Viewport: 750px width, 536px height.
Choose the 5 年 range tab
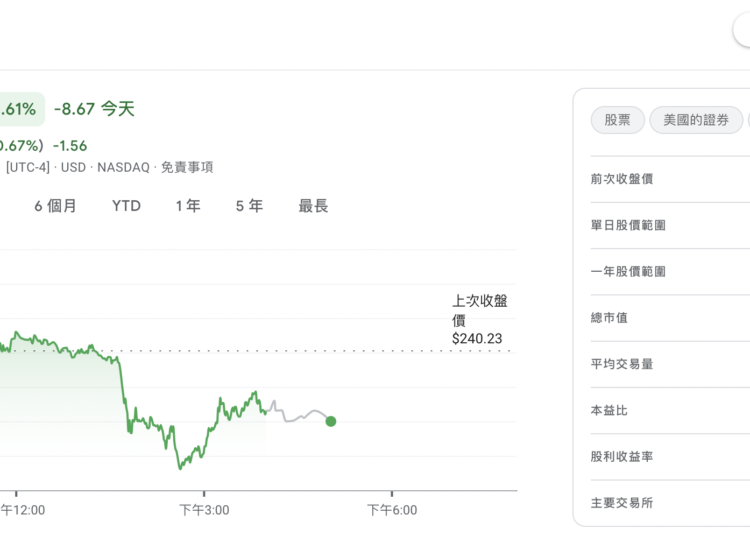point(249,206)
